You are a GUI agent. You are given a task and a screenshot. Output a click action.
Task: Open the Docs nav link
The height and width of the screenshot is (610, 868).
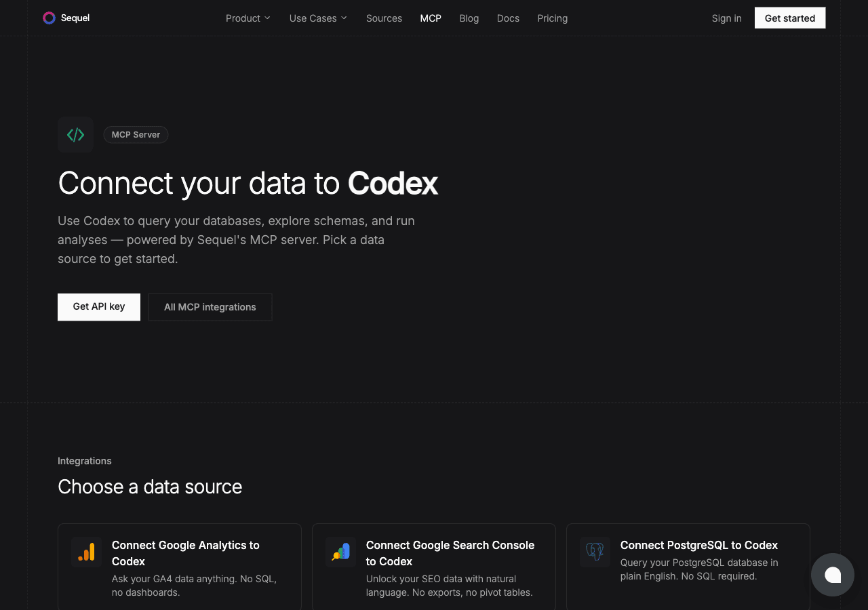coord(508,18)
